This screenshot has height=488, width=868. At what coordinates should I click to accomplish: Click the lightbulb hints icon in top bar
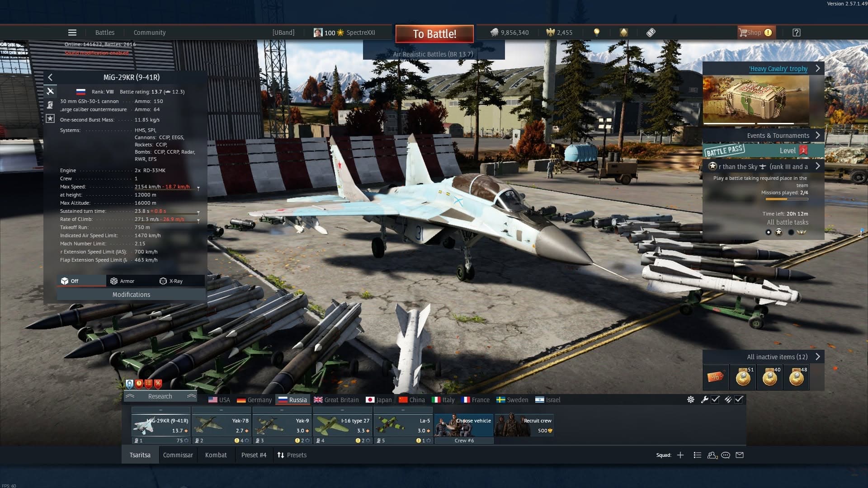tap(597, 33)
